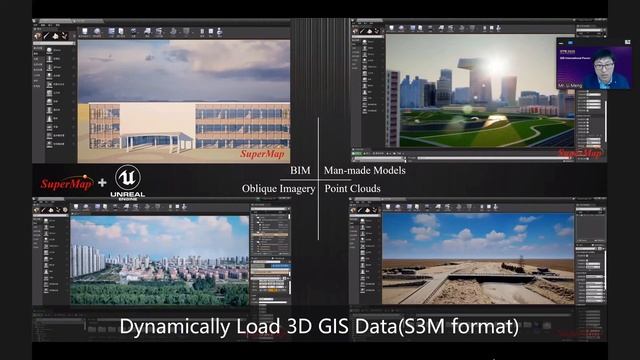Select Landscape mode icon in Man-made Models window
Viewport: 640px width, 360px height.
point(369,31)
